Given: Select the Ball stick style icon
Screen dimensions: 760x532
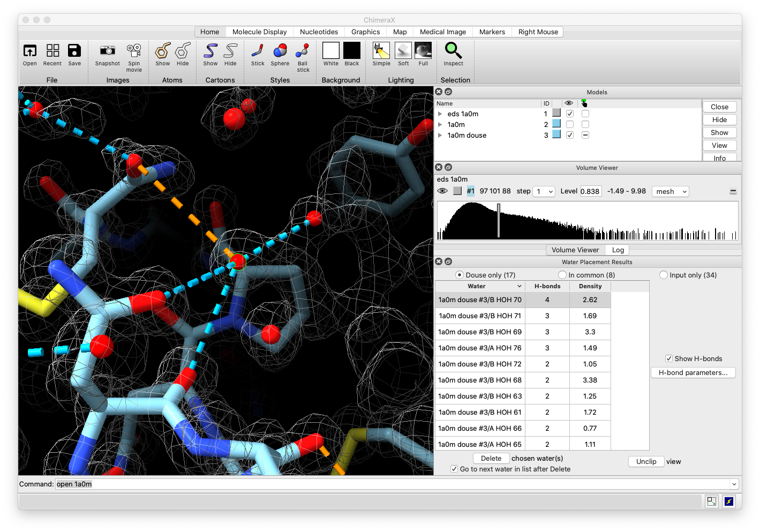Looking at the screenshot, I should (303, 51).
